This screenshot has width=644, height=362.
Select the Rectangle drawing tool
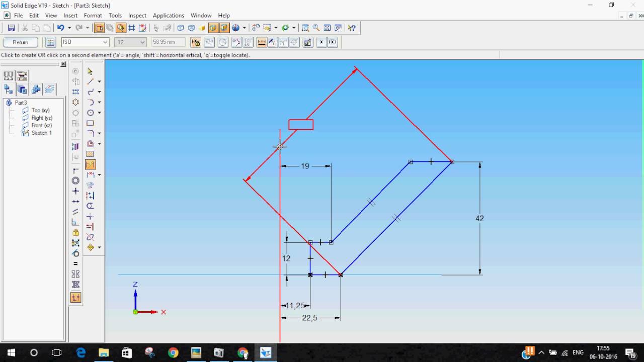90,123
